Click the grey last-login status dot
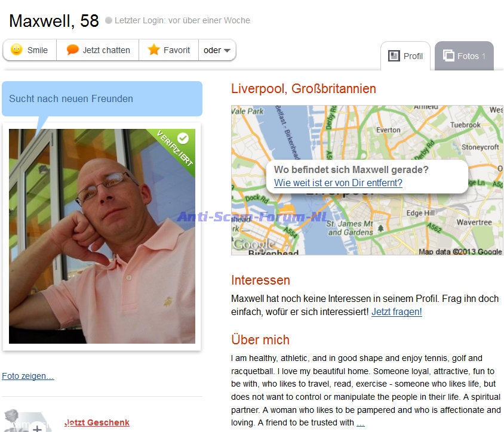This screenshot has width=504, height=432. 109,20
